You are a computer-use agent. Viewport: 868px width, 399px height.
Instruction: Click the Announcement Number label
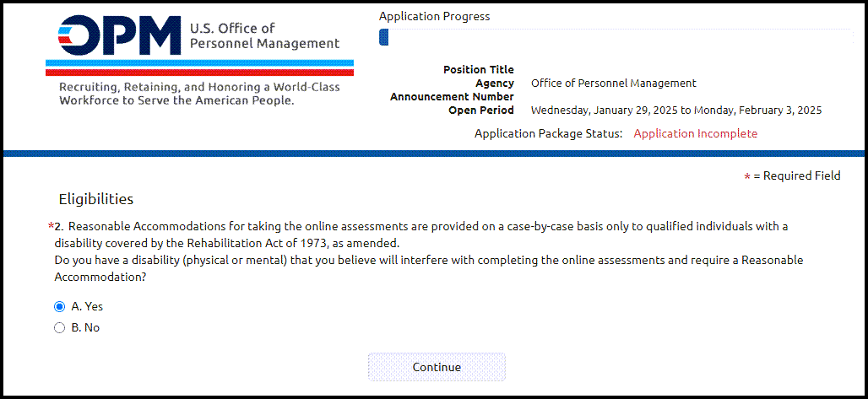[x=452, y=97]
